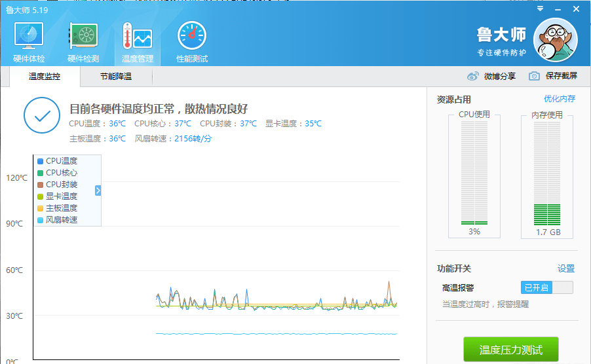Open the 性能测试 gauge icon
591x364 pixels.
pyautogui.click(x=192, y=36)
